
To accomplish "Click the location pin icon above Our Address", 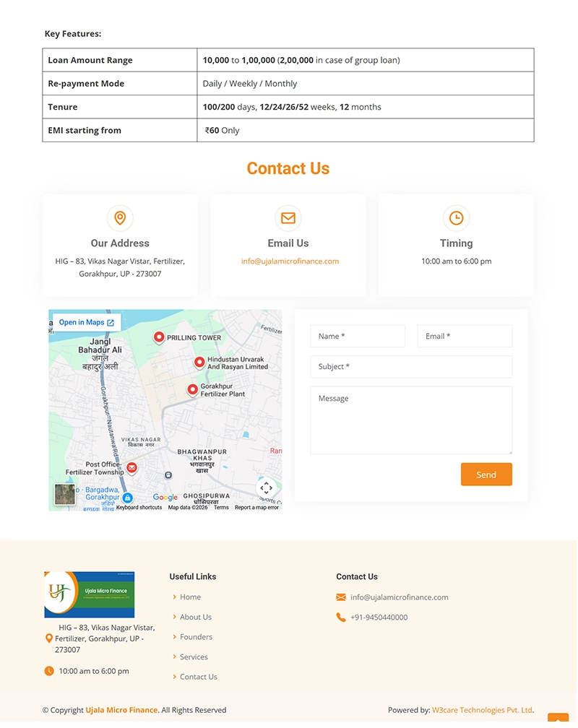I will coord(120,218).
